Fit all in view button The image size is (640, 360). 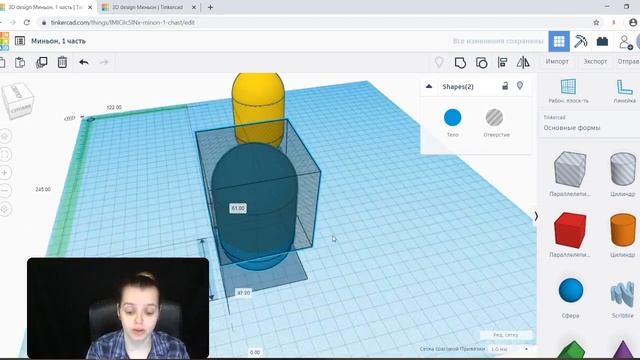pos(5,154)
